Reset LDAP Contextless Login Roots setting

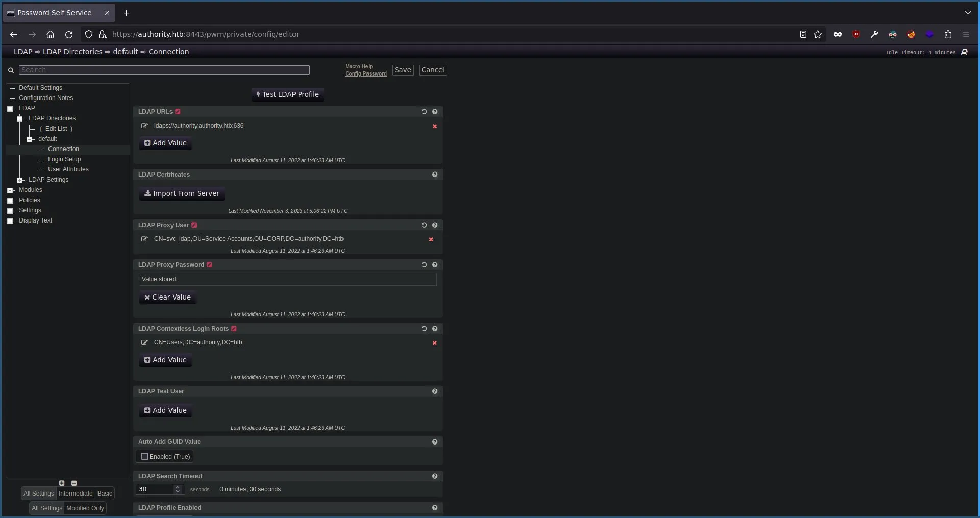(x=424, y=329)
